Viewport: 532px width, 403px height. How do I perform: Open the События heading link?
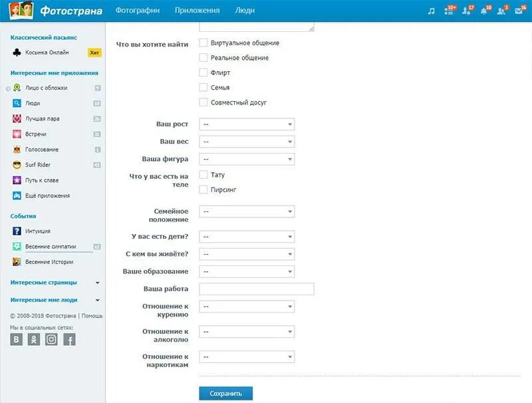click(23, 216)
